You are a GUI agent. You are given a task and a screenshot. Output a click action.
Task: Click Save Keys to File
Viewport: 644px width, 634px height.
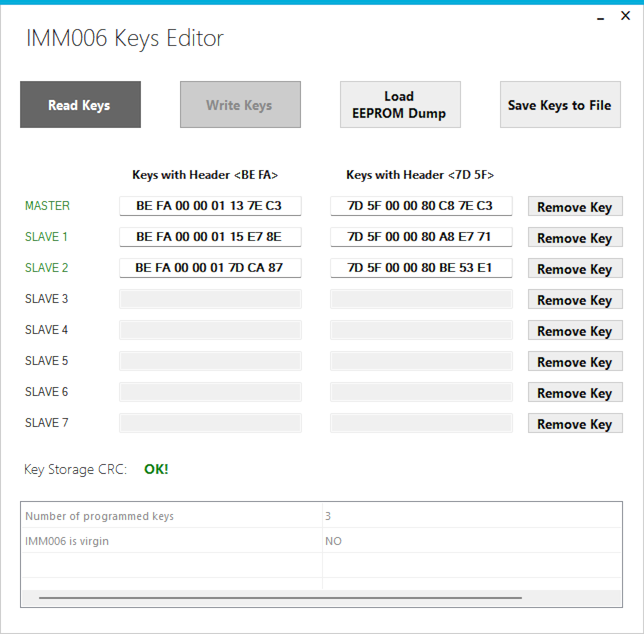click(x=560, y=104)
